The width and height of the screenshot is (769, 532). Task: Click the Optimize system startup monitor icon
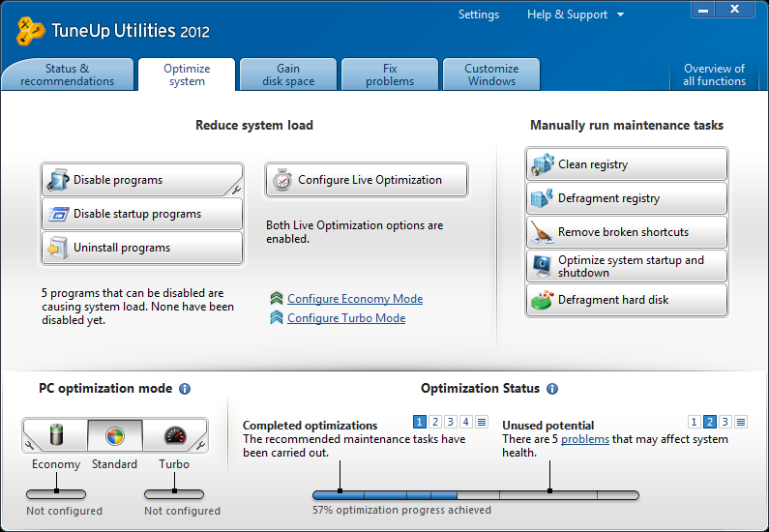[x=543, y=266]
